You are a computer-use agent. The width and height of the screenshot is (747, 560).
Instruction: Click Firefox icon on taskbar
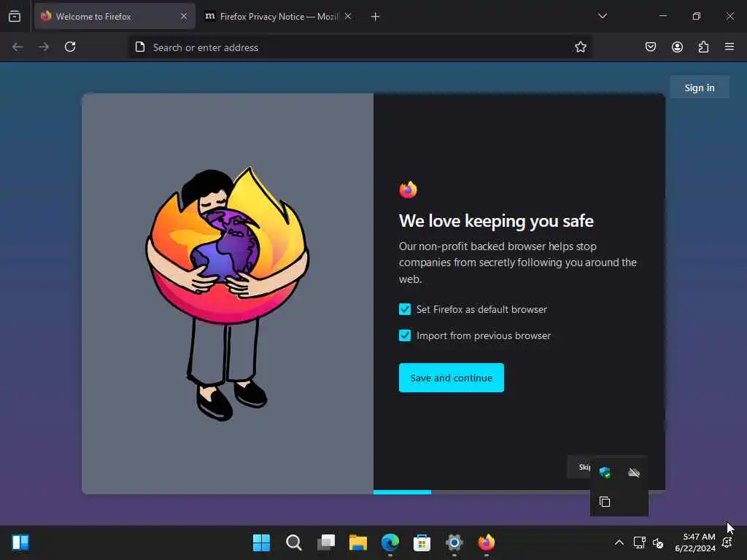487,542
